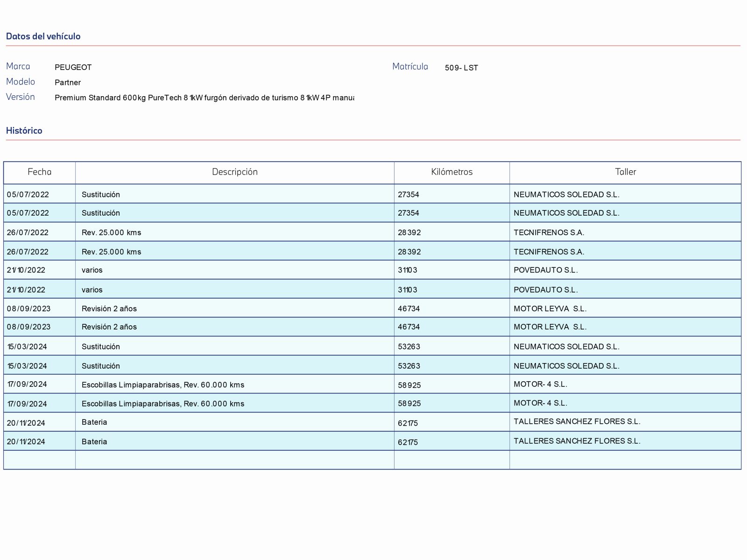
Task: Click first 'Rev. 25.000 kms' description cell
Action: [111, 232]
